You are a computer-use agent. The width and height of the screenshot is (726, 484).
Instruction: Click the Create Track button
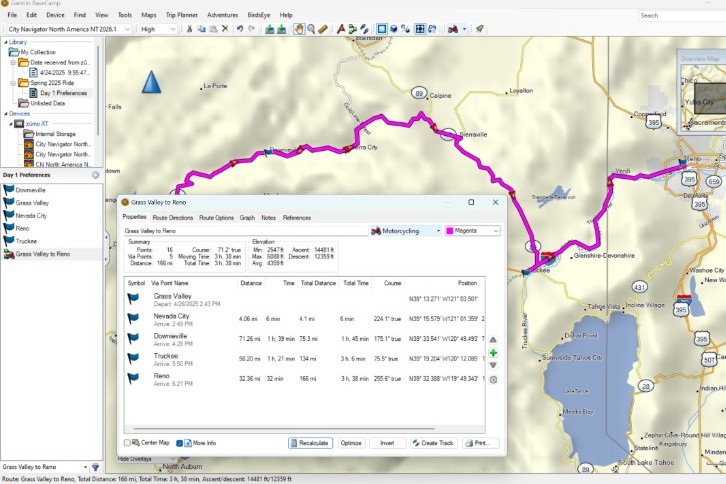click(434, 443)
